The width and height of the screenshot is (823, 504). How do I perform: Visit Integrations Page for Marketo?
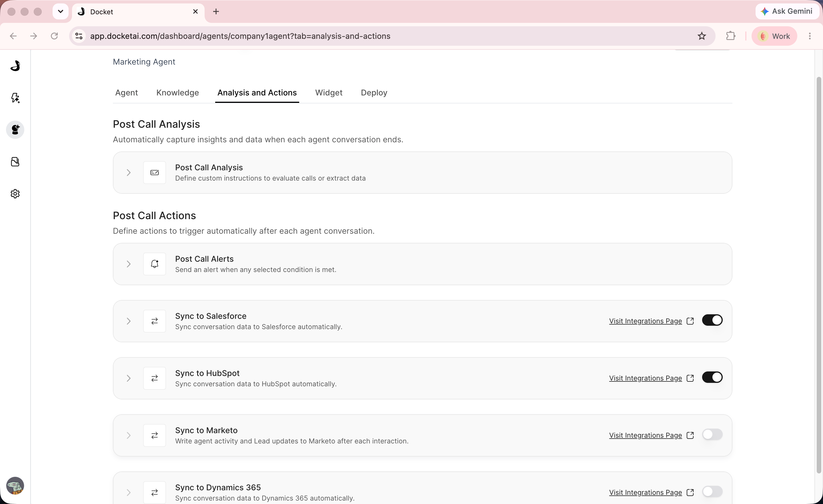tap(646, 435)
